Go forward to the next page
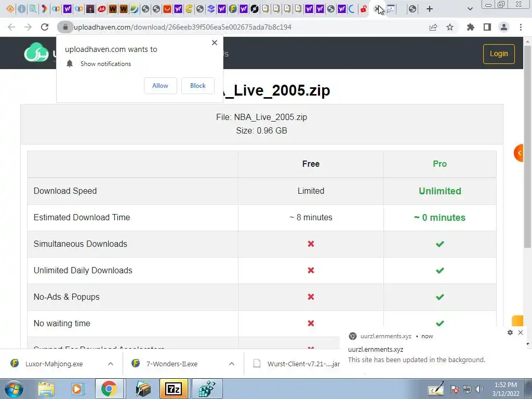This screenshot has height=399, width=532. point(28,27)
